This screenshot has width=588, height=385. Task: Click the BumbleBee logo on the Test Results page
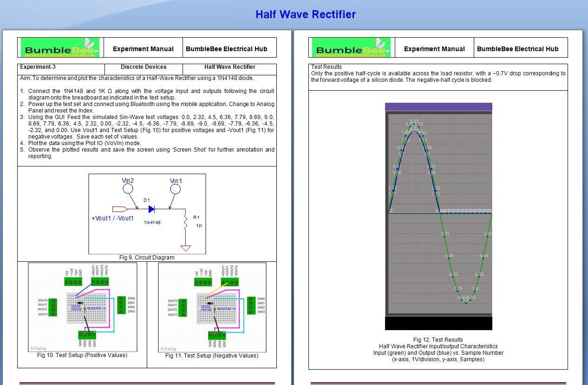[x=351, y=48]
